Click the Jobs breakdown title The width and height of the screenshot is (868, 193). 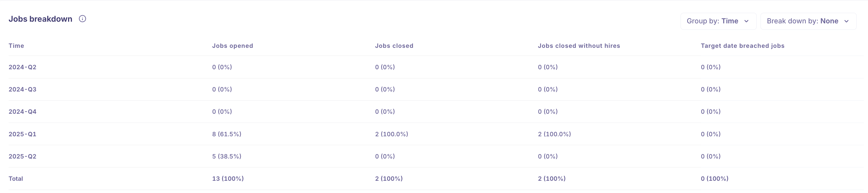(x=41, y=19)
